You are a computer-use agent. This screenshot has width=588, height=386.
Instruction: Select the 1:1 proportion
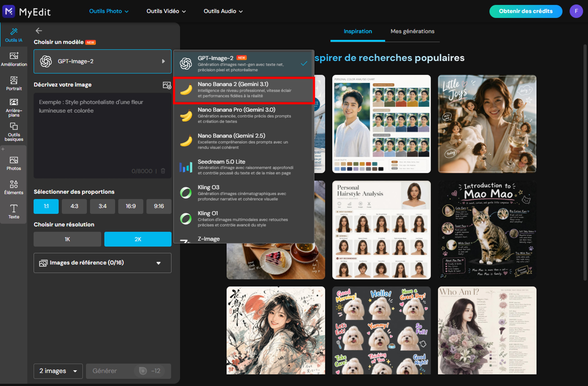[x=46, y=206]
